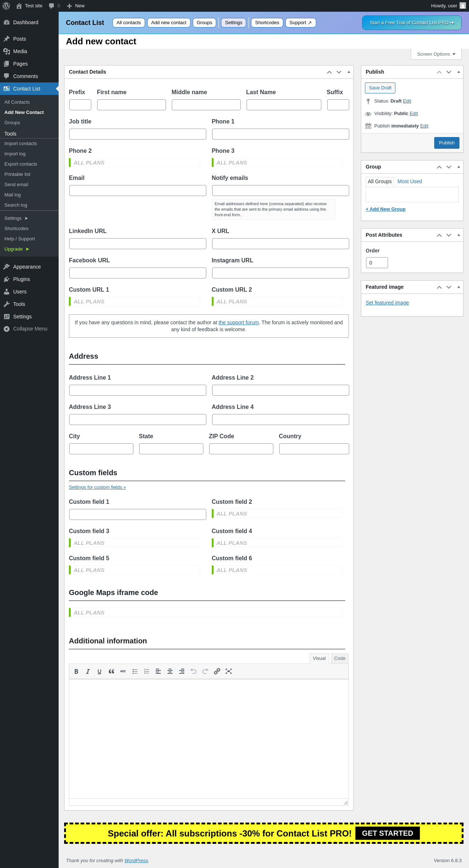Click the blue Publish button
469x868 pixels.
(447, 143)
